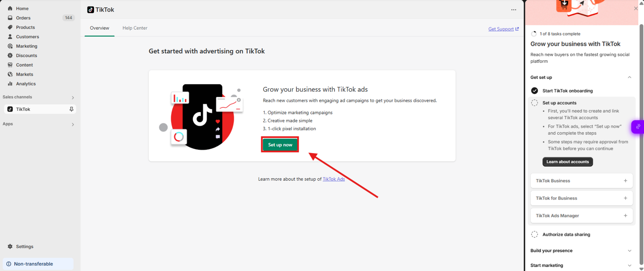The height and width of the screenshot is (271, 644).
Task: Click the Discounts badge icon
Action: [x=10, y=56]
